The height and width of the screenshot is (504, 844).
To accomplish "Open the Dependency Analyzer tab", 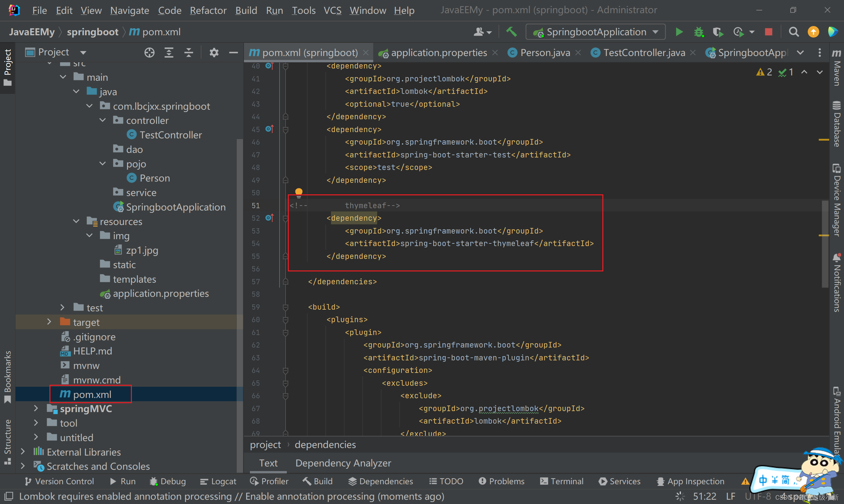I will click(343, 463).
